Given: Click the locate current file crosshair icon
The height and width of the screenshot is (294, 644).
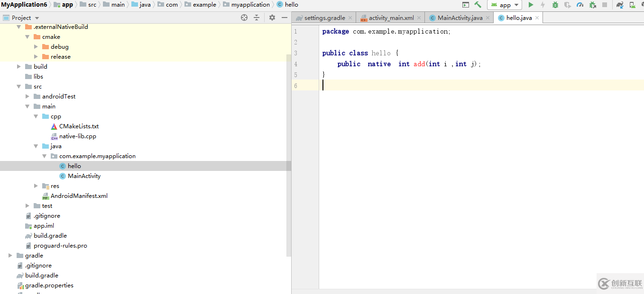Looking at the screenshot, I should coord(244,18).
